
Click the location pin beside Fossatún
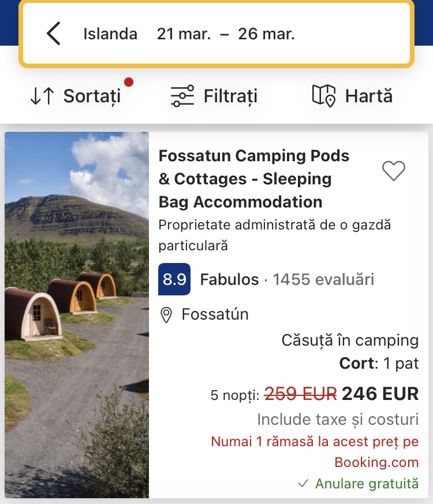(167, 315)
